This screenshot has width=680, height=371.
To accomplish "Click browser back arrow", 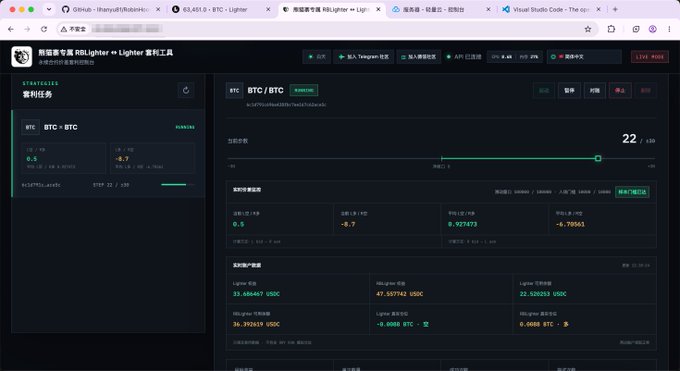I will click(x=11, y=29).
